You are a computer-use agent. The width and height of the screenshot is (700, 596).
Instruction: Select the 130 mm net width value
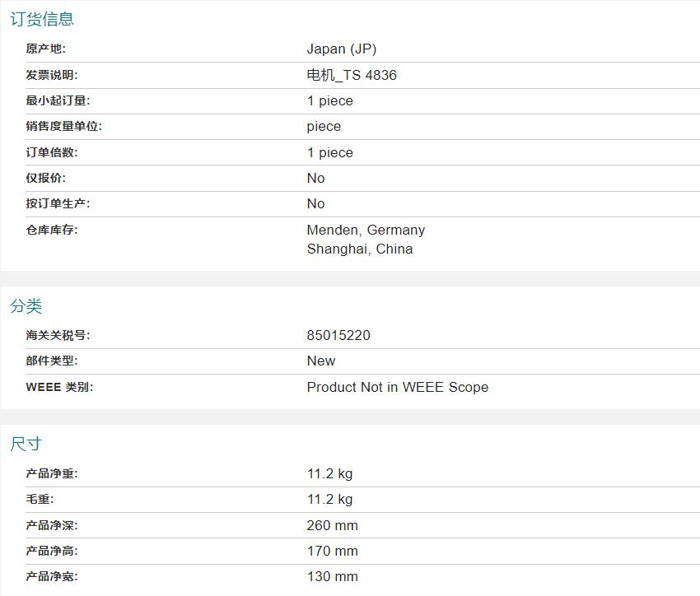tap(332, 576)
